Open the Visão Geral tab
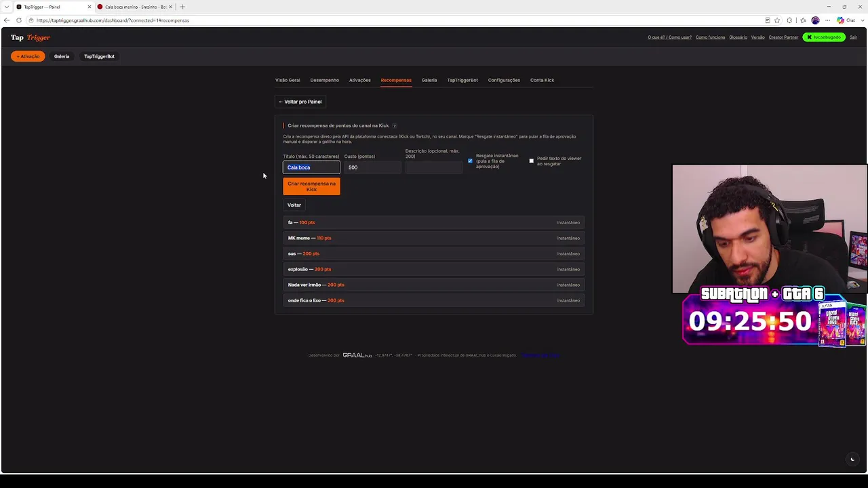868x488 pixels. click(x=288, y=80)
